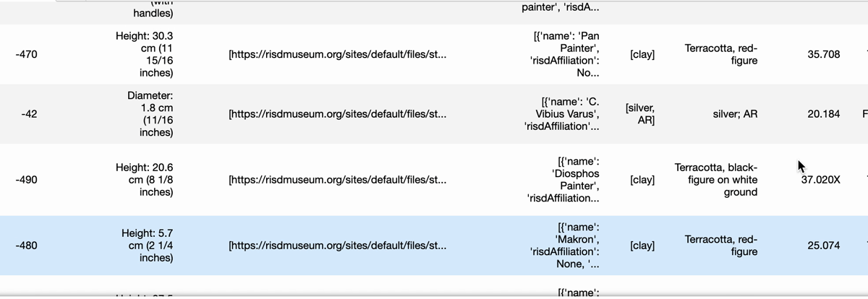Click the -470 date cell
This screenshot has height=299, width=868.
coord(27,54)
